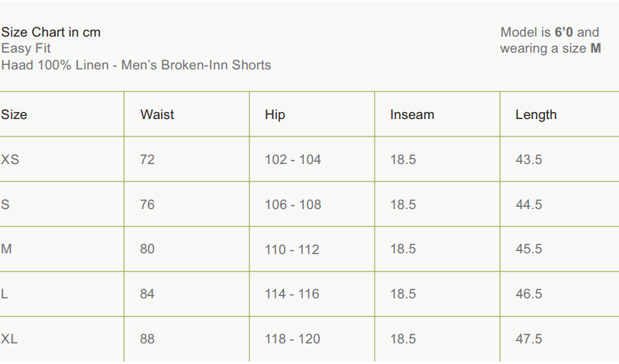Select the XS size row label

(x=10, y=159)
